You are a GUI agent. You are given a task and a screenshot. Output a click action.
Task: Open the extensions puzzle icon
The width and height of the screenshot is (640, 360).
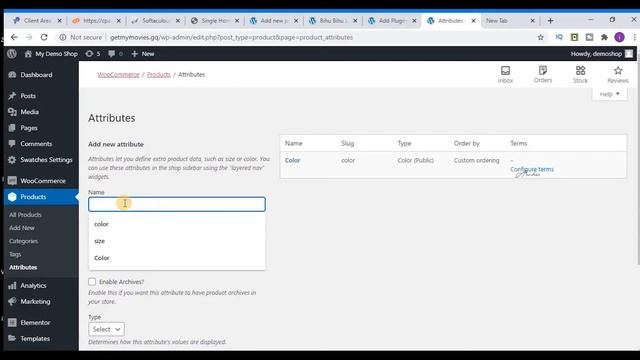(x=604, y=37)
